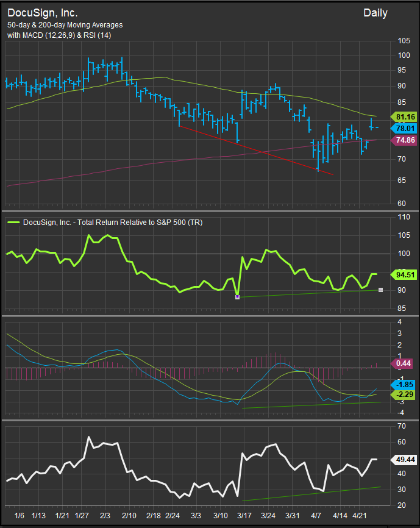Click the 20 label on RSI axis
The image size is (420, 528).
click(402, 506)
